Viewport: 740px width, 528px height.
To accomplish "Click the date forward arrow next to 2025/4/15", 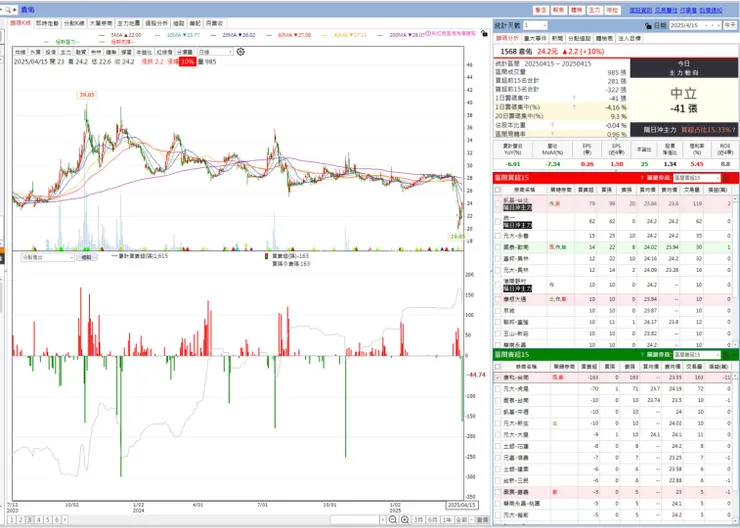I will (719, 25).
